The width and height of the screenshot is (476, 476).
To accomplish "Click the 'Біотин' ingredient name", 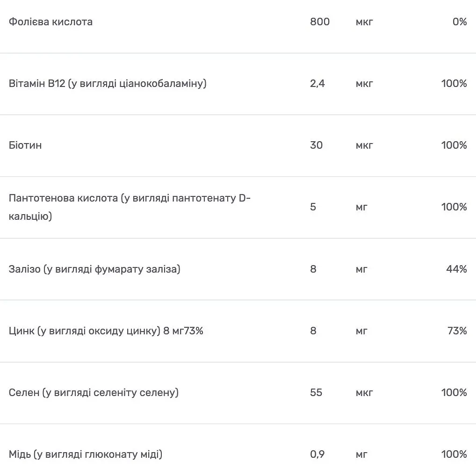I will 25,145.
